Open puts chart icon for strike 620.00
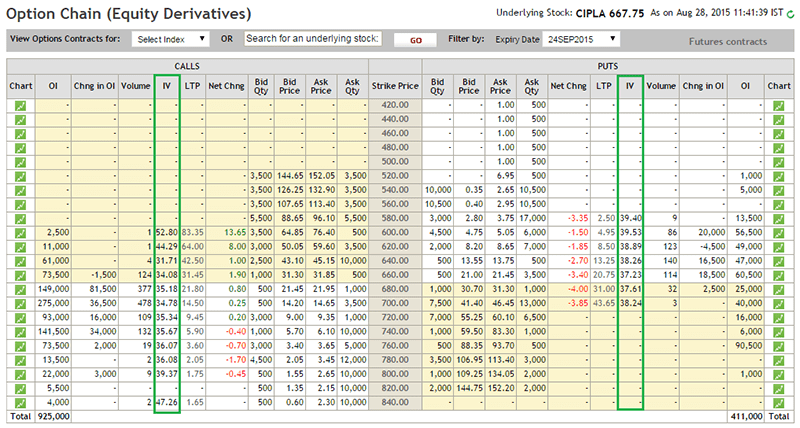 coord(779,247)
